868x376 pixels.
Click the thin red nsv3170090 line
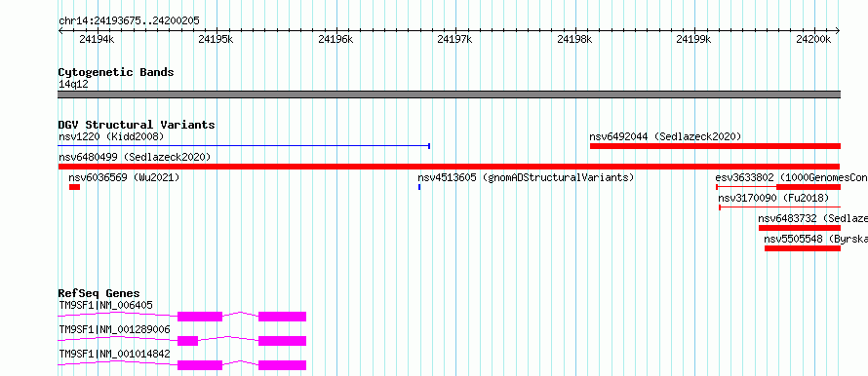(x=779, y=207)
